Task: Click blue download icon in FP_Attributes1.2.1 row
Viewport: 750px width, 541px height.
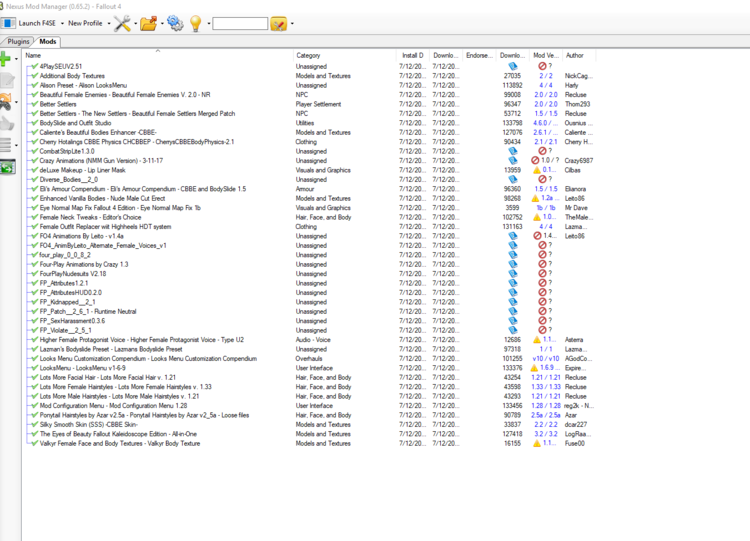Action: pos(513,283)
